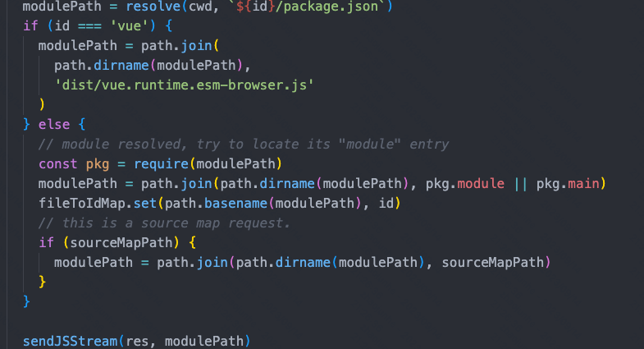Click the pkg.module property

[x=464, y=184]
